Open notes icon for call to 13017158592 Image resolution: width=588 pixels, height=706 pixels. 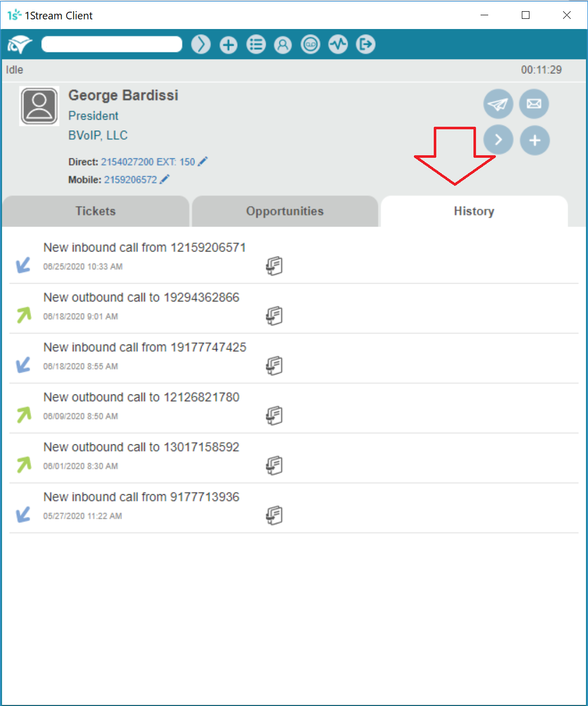(x=274, y=465)
